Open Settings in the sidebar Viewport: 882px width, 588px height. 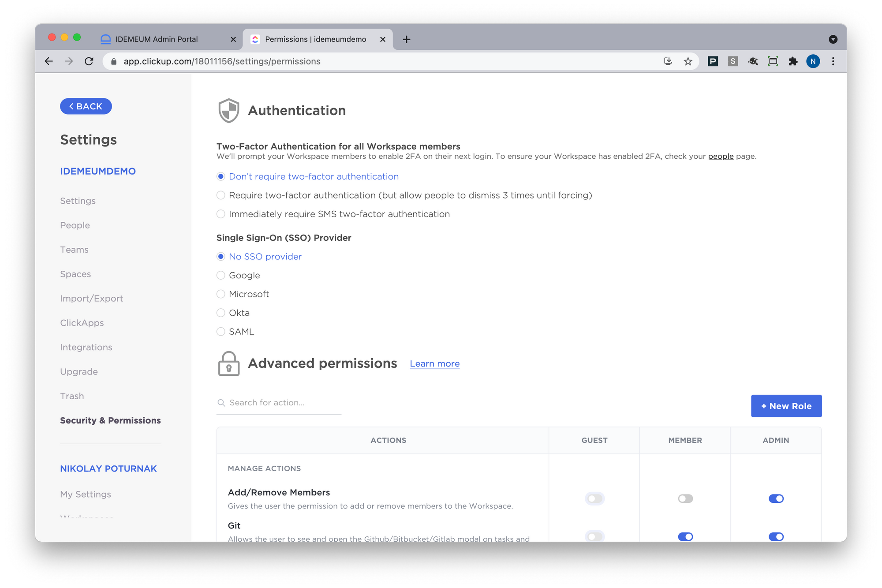point(78,201)
